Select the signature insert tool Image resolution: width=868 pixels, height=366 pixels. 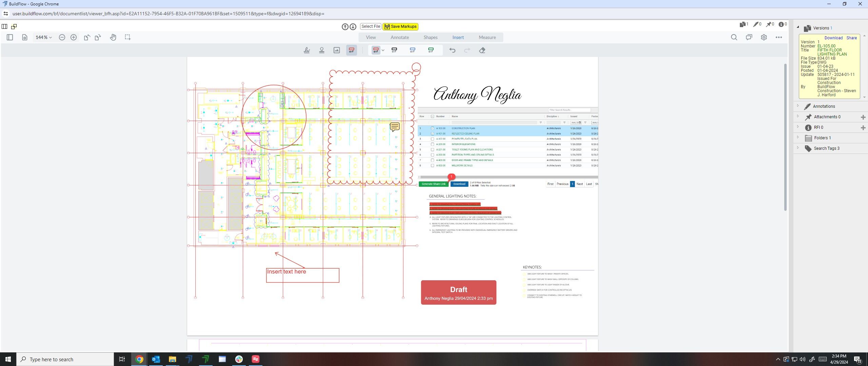click(x=307, y=50)
